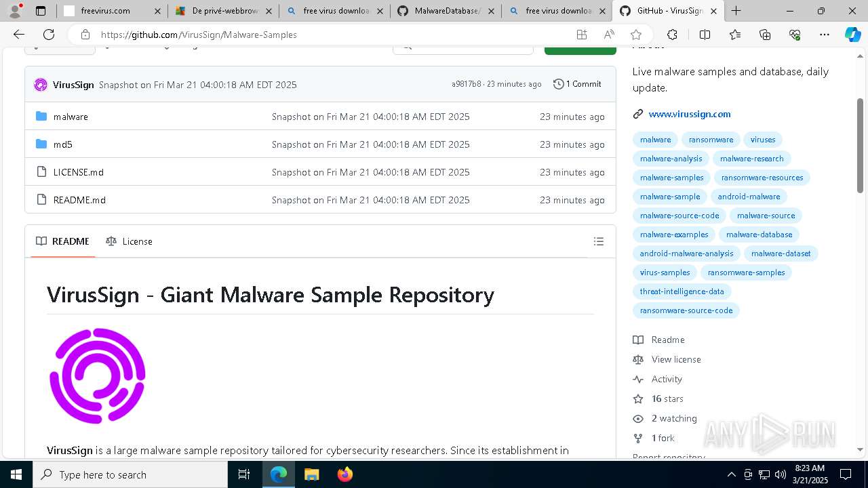
Task: Click the taskbar search box
Action: click(x=130, y=474)
